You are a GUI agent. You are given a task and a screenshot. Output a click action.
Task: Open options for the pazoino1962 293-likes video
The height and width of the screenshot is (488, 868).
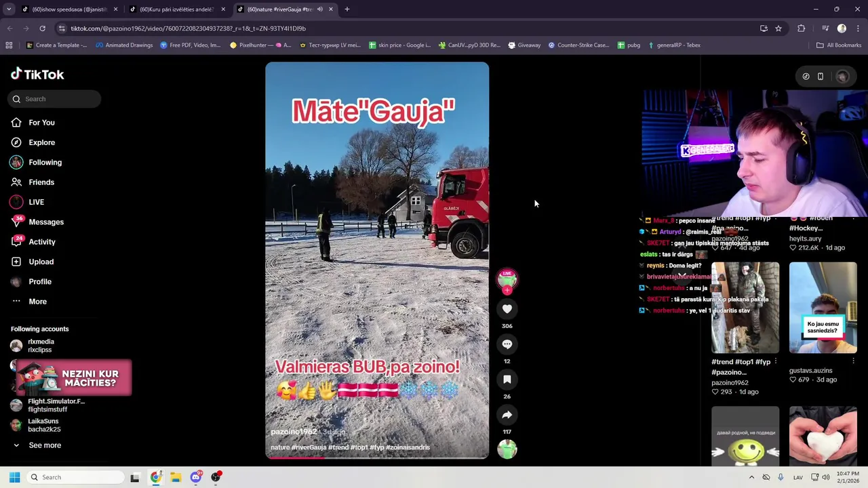tap(776, 362)
